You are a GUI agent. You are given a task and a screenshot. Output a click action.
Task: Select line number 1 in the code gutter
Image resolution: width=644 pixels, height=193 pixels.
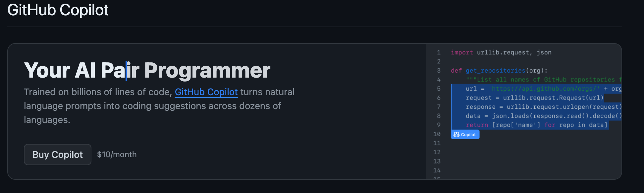[x=439, y=52]
